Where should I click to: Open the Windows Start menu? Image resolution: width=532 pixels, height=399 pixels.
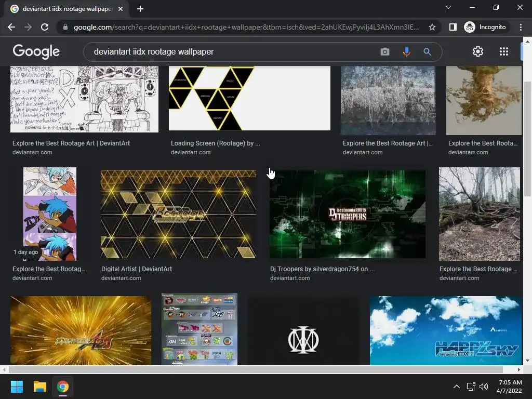(x=17, y=387)
